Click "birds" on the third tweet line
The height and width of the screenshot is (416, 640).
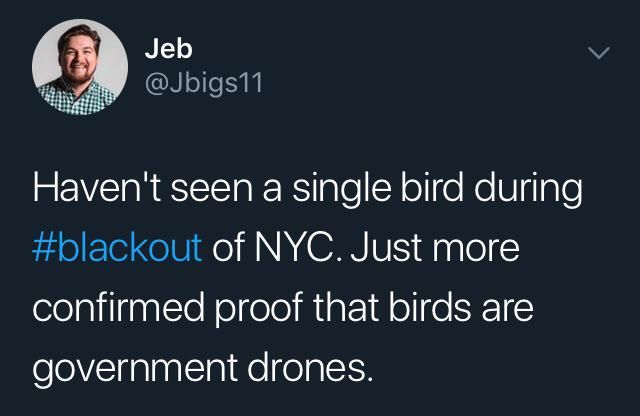[x=429, y=307]
